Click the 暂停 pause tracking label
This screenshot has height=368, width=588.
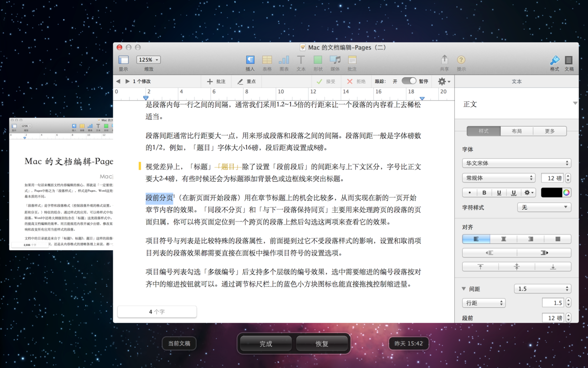pos(423,82)
